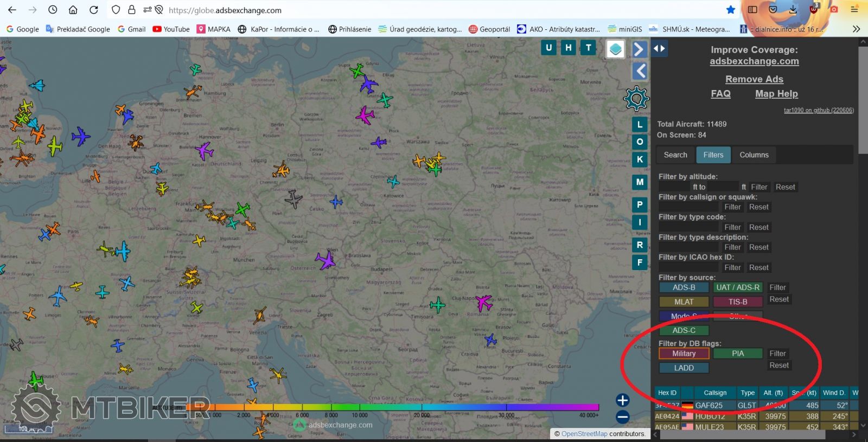This screenshot has height=442, width=868.
Task: Expand the sidebar with right chevron
Action: 640,49
